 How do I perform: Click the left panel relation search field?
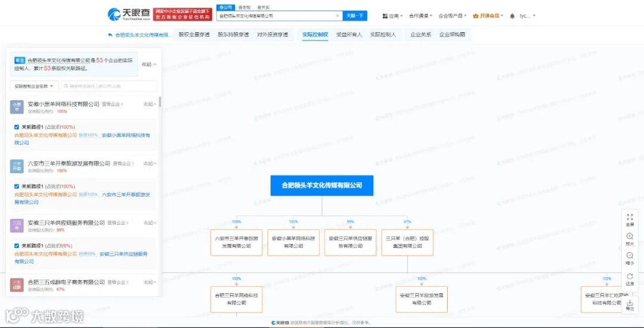(109, 86)
